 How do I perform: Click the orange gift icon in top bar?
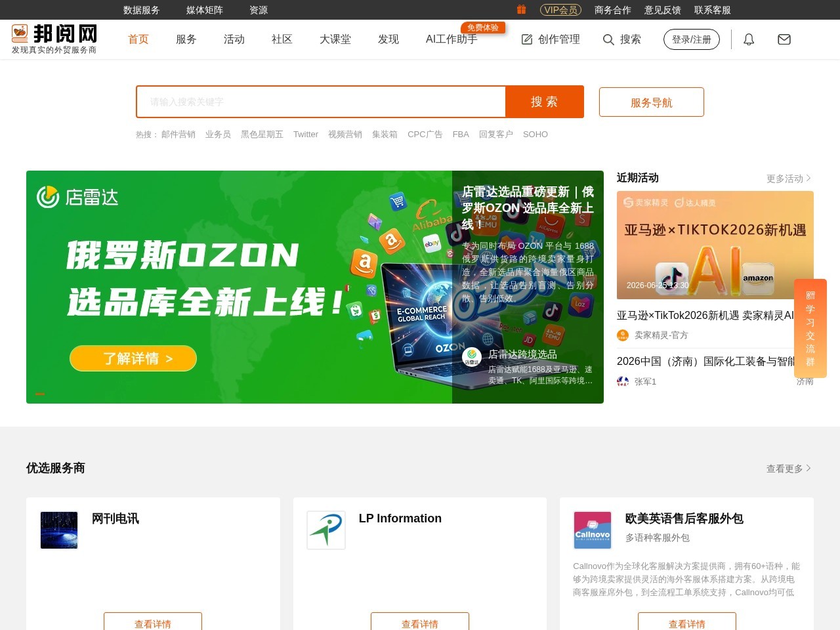coord(521,9)
